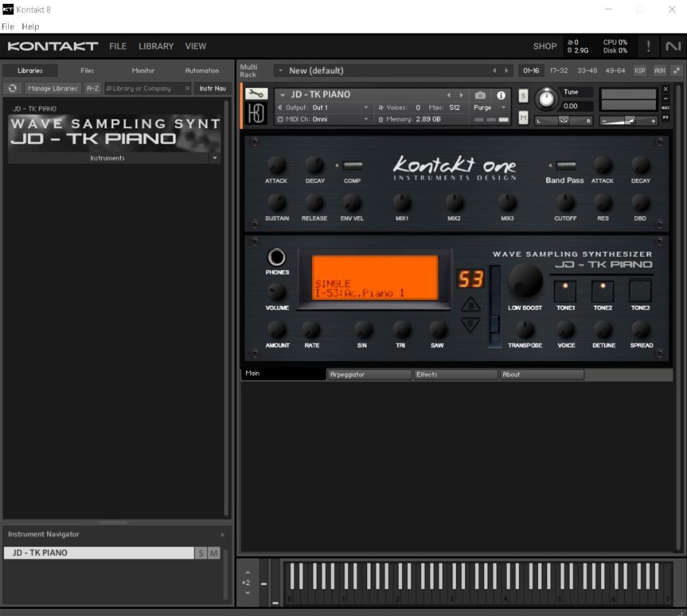Toggle the TONE1 switch

tap(566, 291)
